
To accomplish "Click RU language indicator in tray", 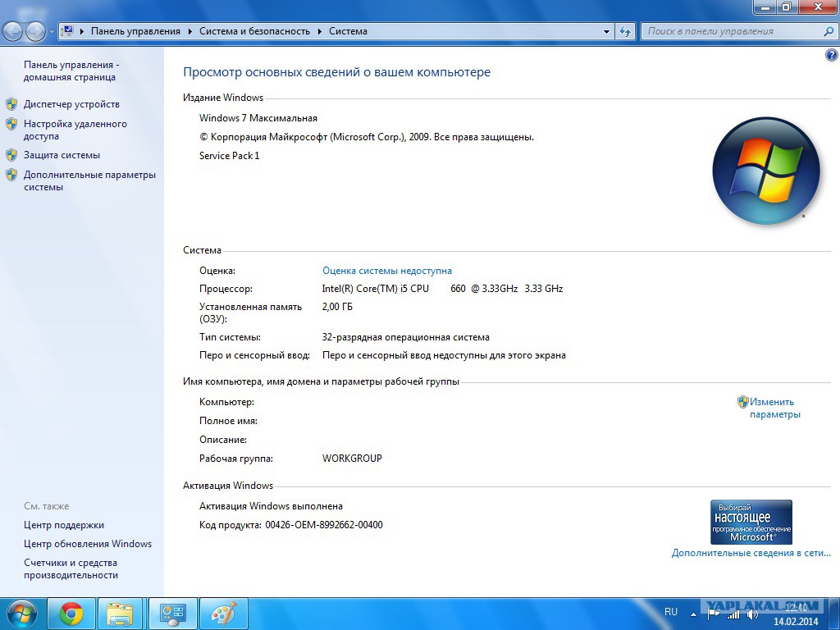I will (x=671, y=611).
